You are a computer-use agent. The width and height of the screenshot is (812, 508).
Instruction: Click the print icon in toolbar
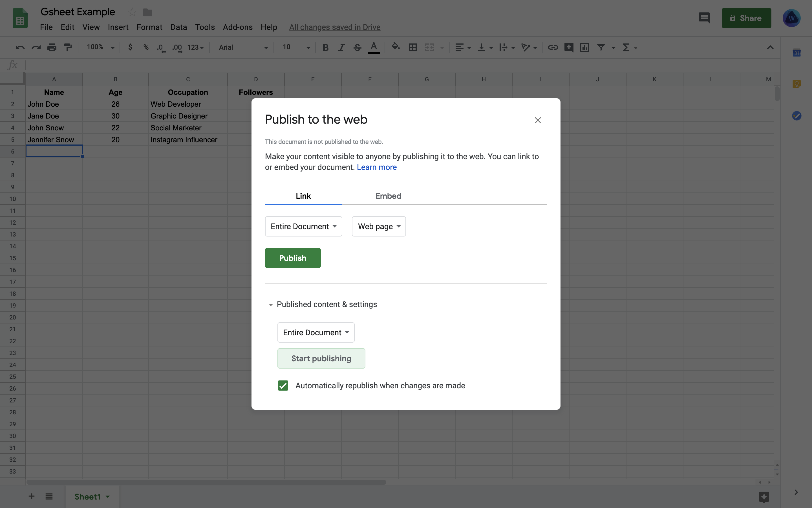(52, 47)
